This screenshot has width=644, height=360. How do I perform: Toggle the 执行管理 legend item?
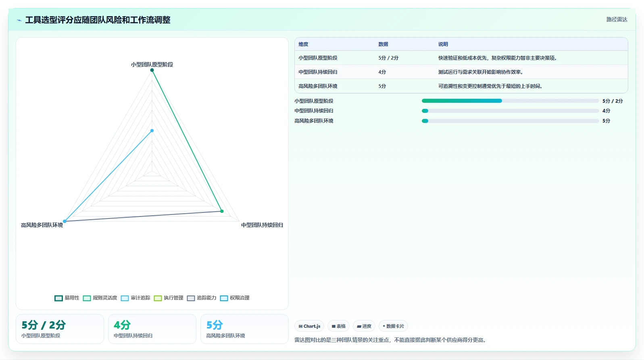169,298
